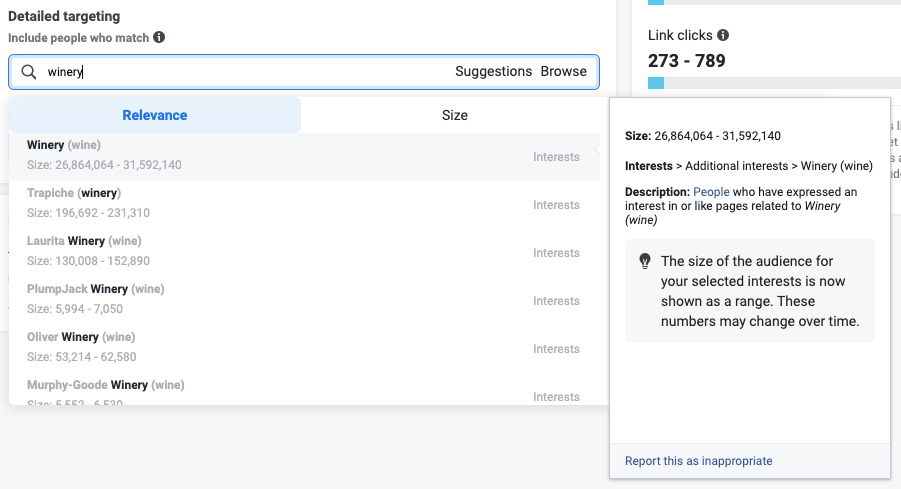
Task: Click the Size: 196,692 - 231,310 text
Action: (88, 213)
